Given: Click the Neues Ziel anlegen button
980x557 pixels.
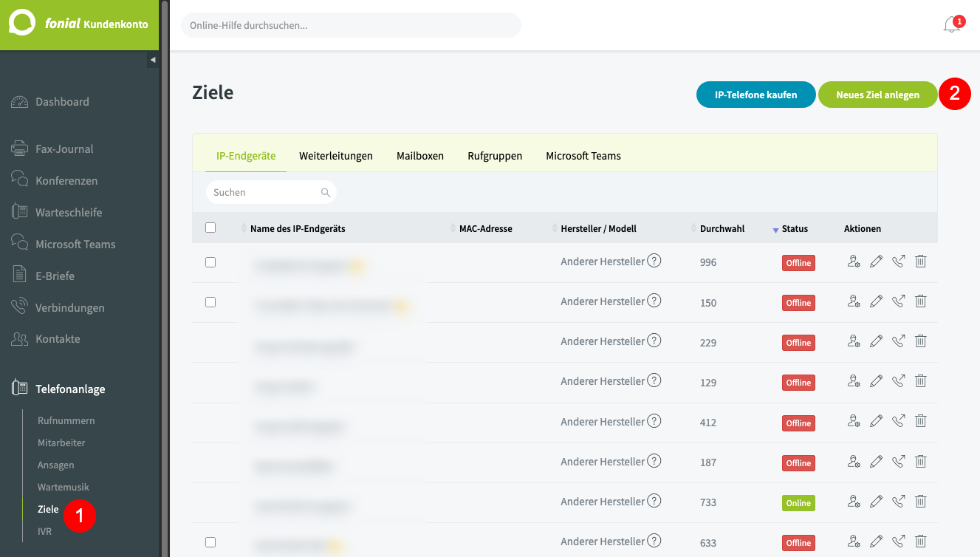Looking at the screenshot, I should click(x=877, y=95).
